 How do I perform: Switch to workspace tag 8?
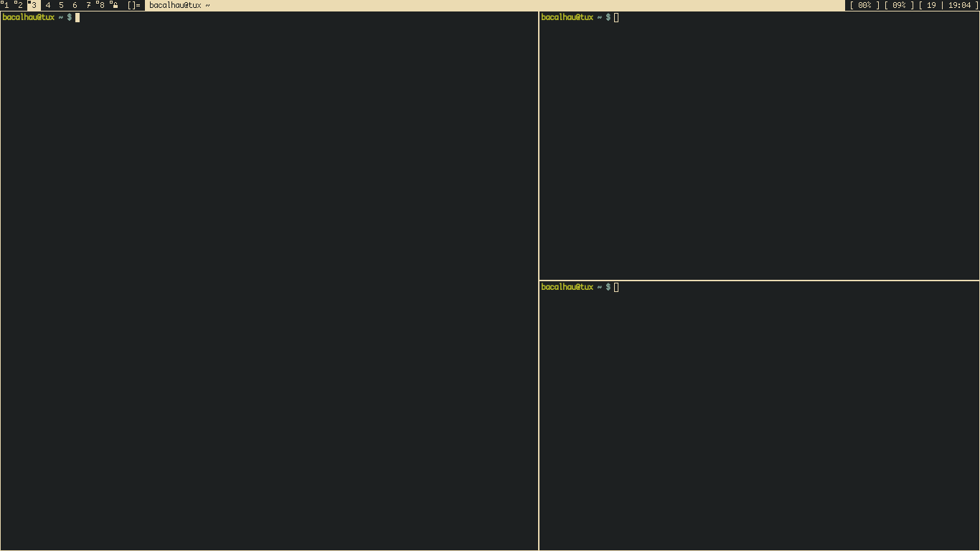[101, 5]
